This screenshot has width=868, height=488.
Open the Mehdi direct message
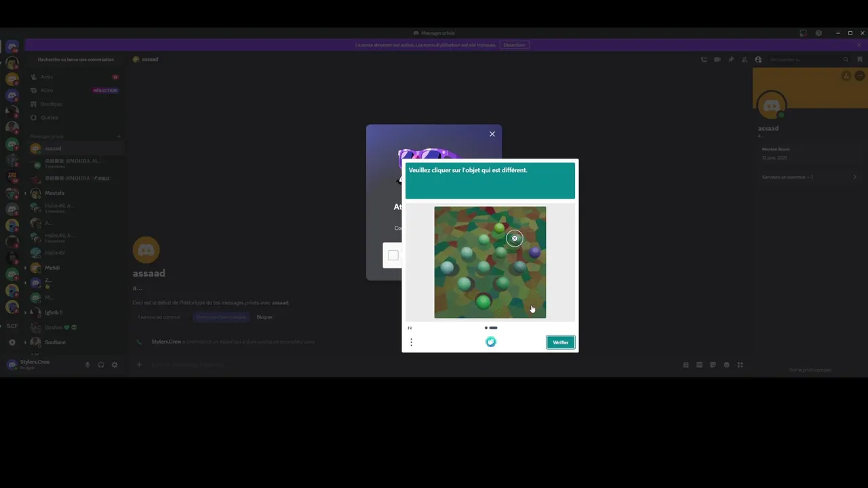pos(75,268)
